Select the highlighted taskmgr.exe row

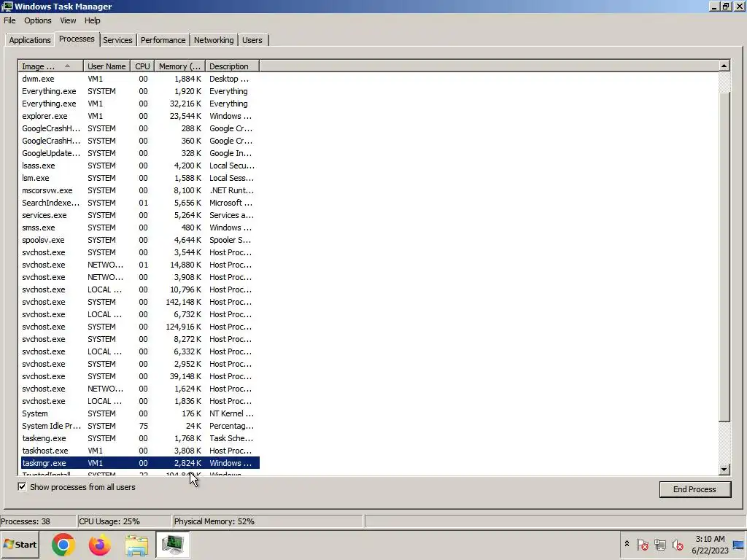click(x=140, y=463)
